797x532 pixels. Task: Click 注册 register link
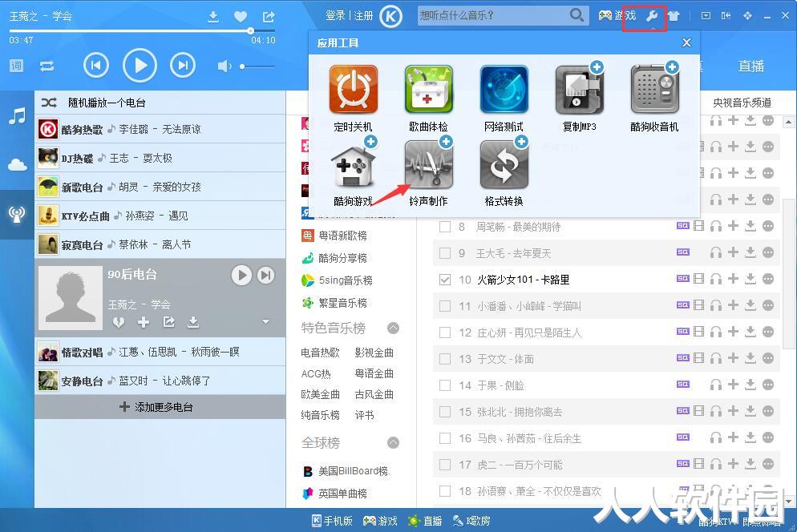point(363,16)
